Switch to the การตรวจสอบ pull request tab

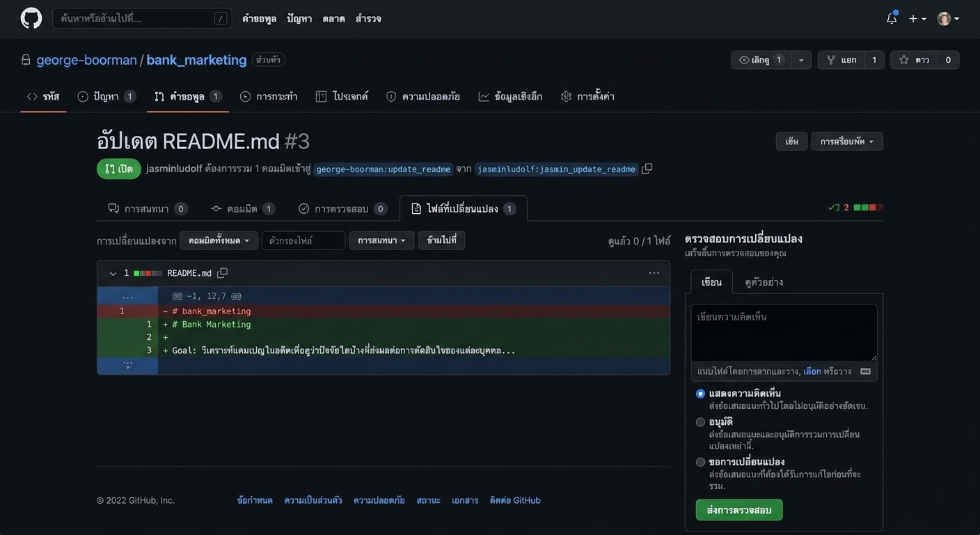click(x=342, y=209)
